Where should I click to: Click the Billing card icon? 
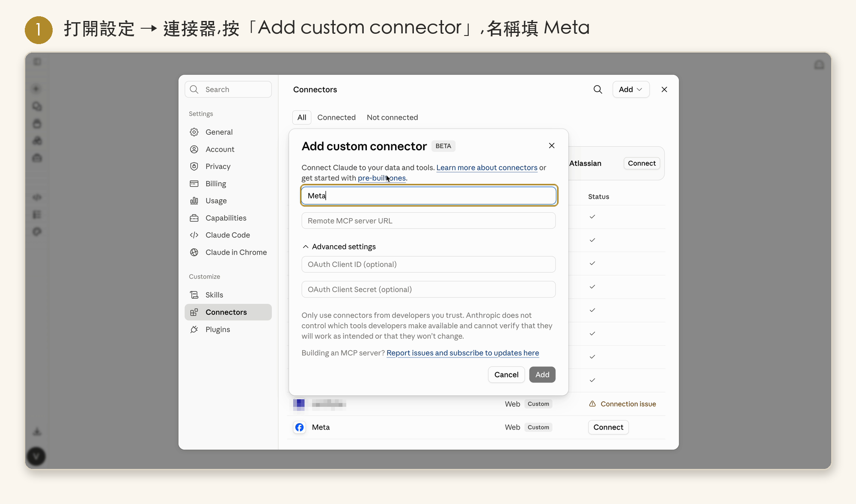(194, 184)
